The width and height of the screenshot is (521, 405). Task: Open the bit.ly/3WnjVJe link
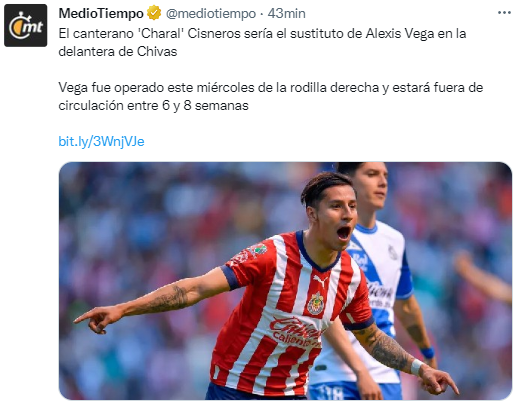pyautogui.click(x=101, y=141)
